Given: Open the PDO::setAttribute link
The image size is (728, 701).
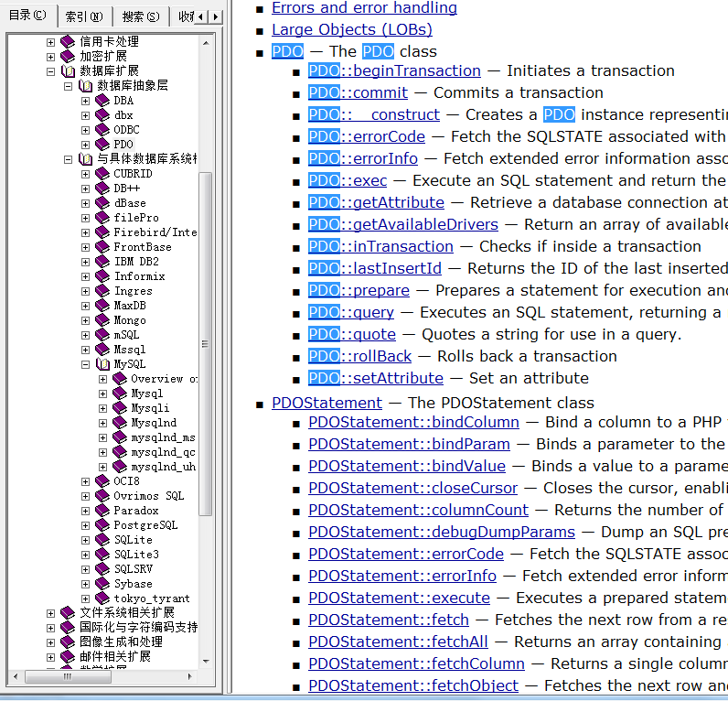Looking at the screenshot, I should [x=376, y=378].
